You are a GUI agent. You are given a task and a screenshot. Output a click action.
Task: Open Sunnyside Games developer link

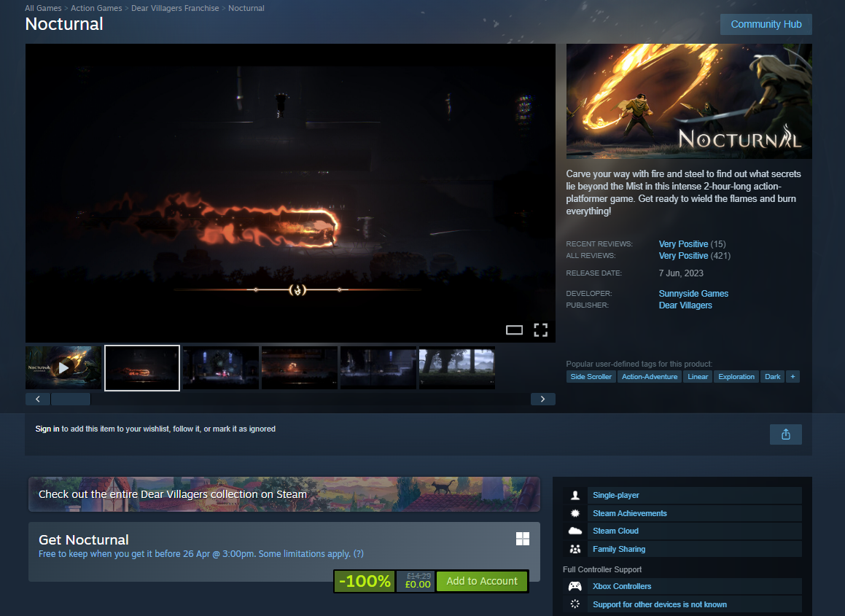[x=693, y=294]
